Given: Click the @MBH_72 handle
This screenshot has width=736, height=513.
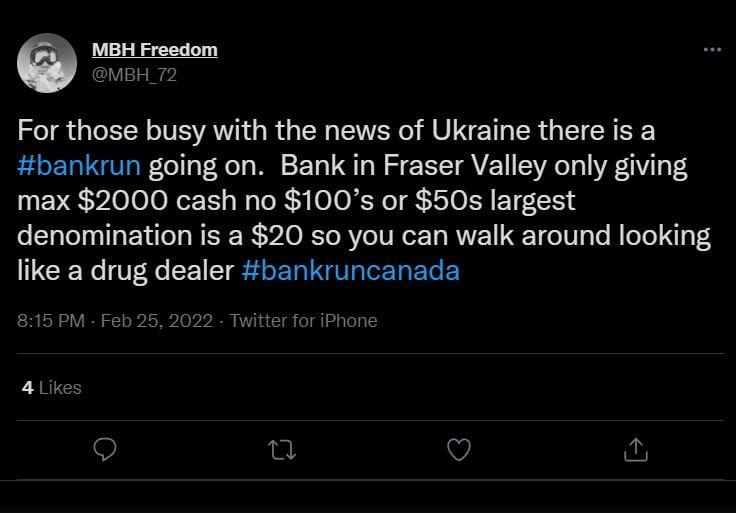Looking at the screenshot, I should [134, 72].
